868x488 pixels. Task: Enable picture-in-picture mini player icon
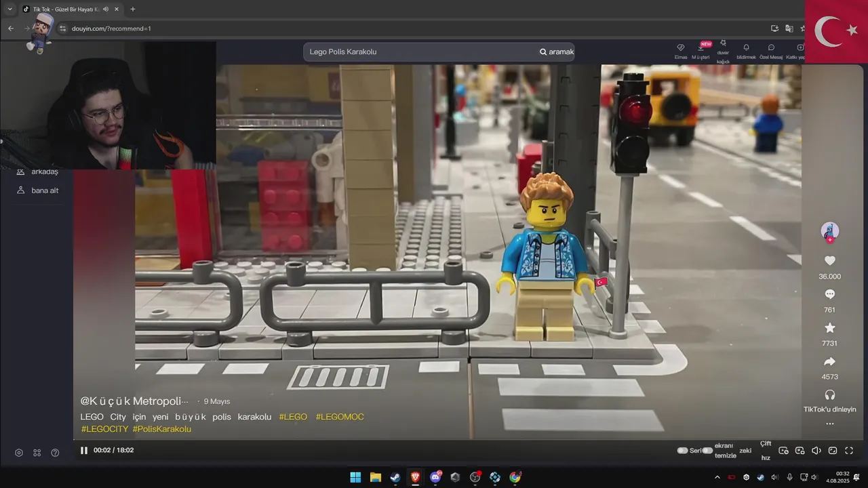pyautogui.click(x=800, y=450)
